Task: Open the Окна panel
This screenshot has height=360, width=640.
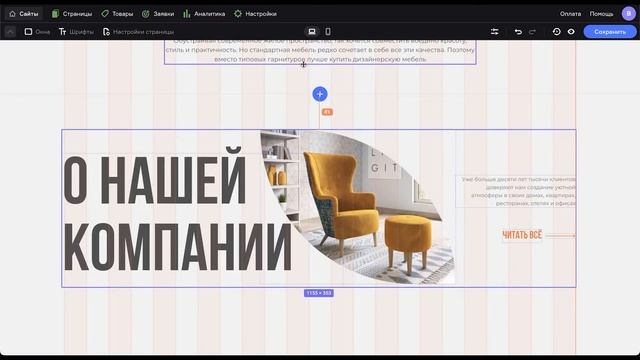Action: (x=37, y=31)
